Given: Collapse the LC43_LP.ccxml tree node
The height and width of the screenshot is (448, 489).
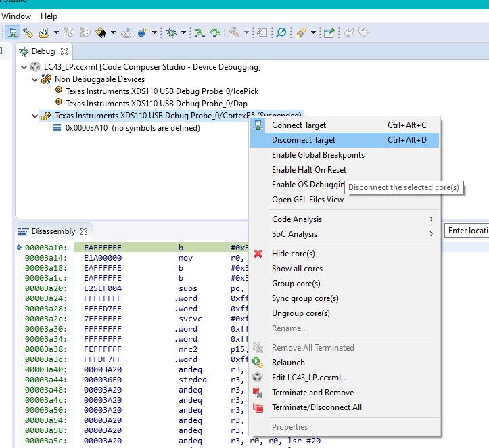Looking at the screenshot, I should [24, 67].
